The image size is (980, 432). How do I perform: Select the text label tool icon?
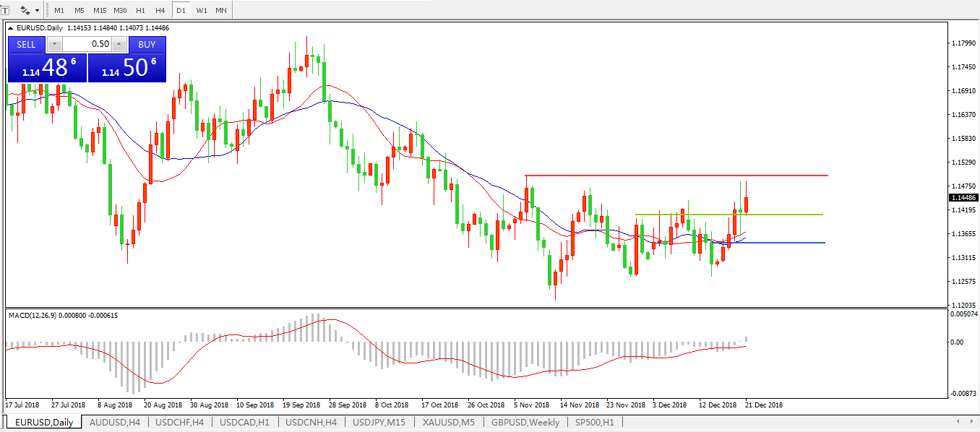[x=4, y=10]
